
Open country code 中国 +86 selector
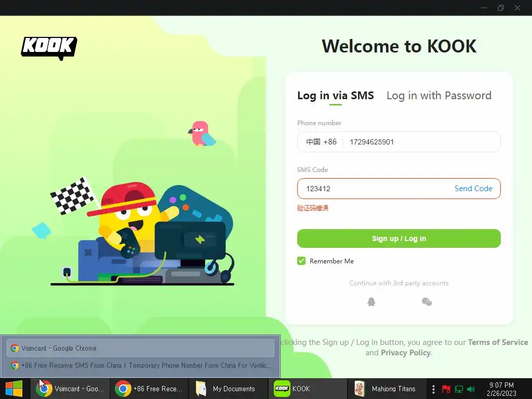point(321,142)
